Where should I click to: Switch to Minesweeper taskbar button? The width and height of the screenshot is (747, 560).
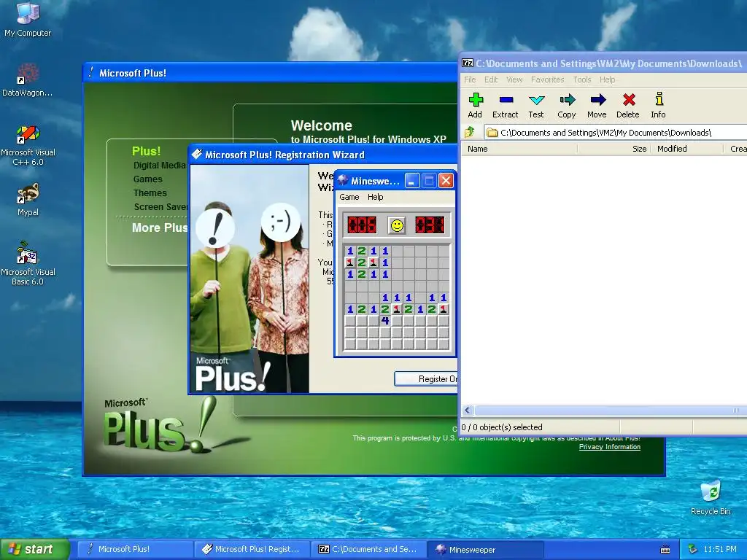pyautogui.click(x=485, y=550)
